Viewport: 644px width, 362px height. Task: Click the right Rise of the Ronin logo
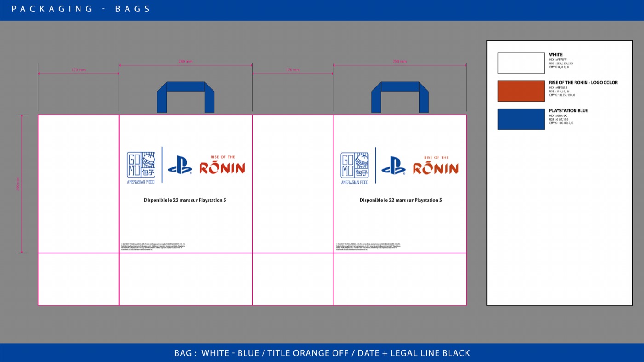pyautogui.click(x=436, y=165)
